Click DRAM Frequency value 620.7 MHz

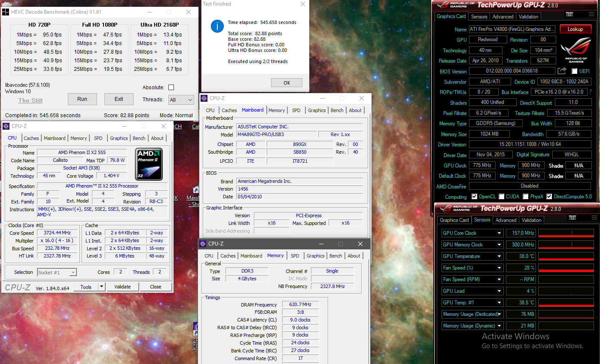pyautogui.click(x=300, y=304)
